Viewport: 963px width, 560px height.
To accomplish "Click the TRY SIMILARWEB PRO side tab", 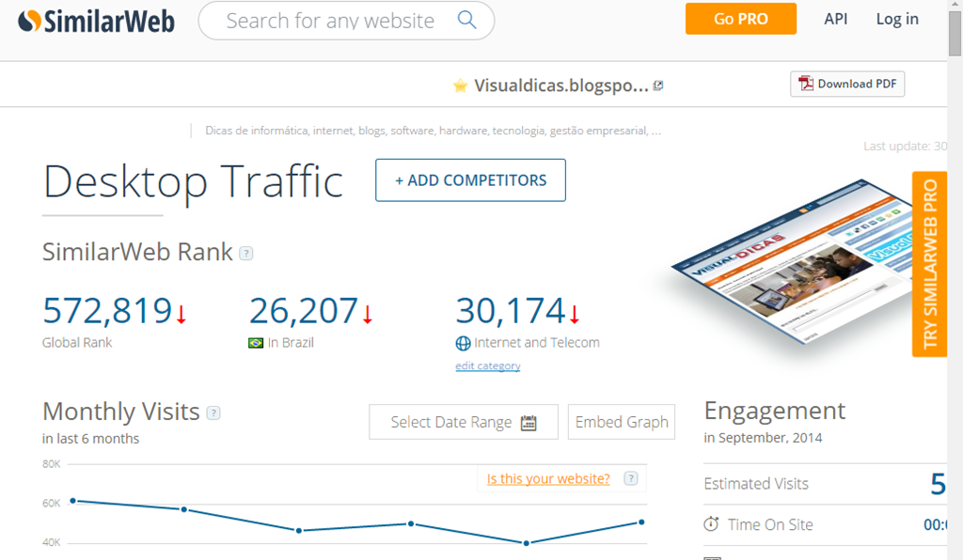I will 930,264.
